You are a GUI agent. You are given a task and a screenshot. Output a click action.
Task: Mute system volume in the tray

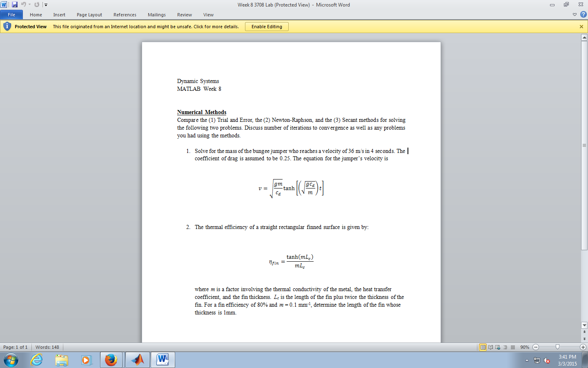[x=547, y=360]
